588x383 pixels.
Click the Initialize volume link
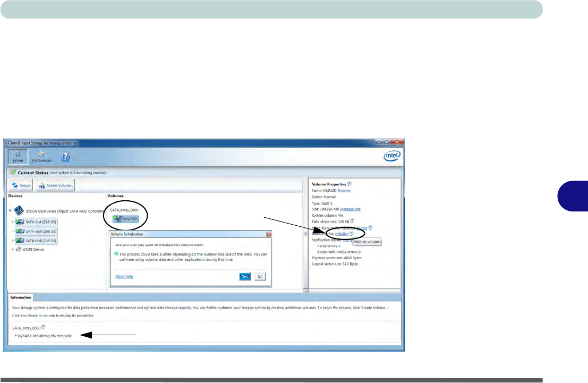click(x=342, y=234)
